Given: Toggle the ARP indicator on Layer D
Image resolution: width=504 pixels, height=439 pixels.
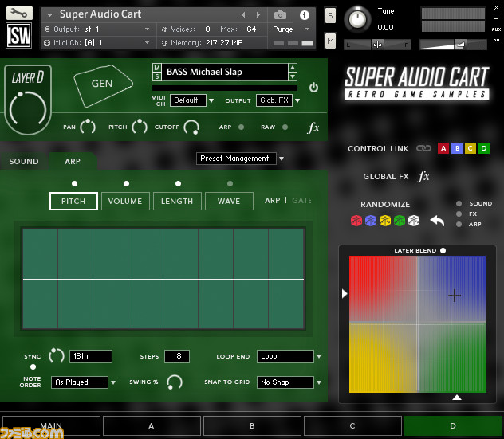Looking at the screenshot, I should click(x=241, y=127).
